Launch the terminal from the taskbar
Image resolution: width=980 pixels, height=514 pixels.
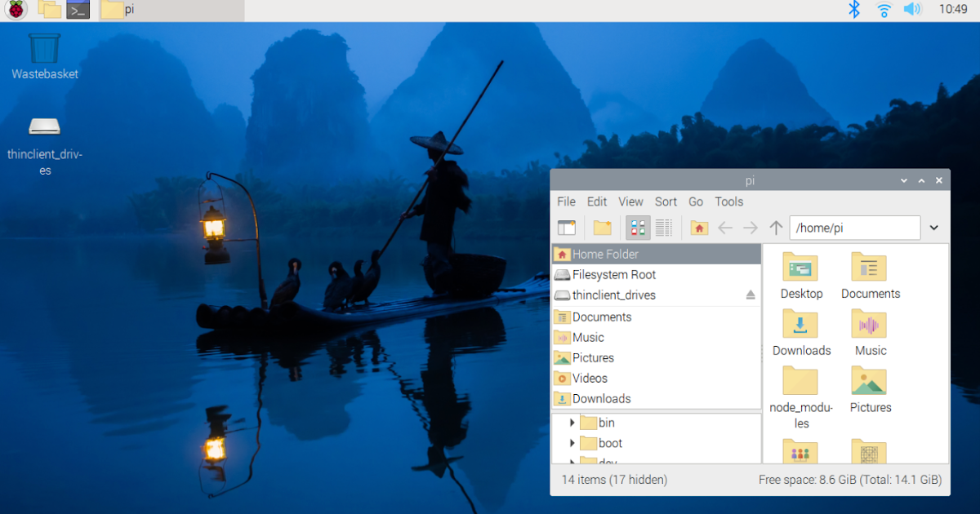click(78, 10)
